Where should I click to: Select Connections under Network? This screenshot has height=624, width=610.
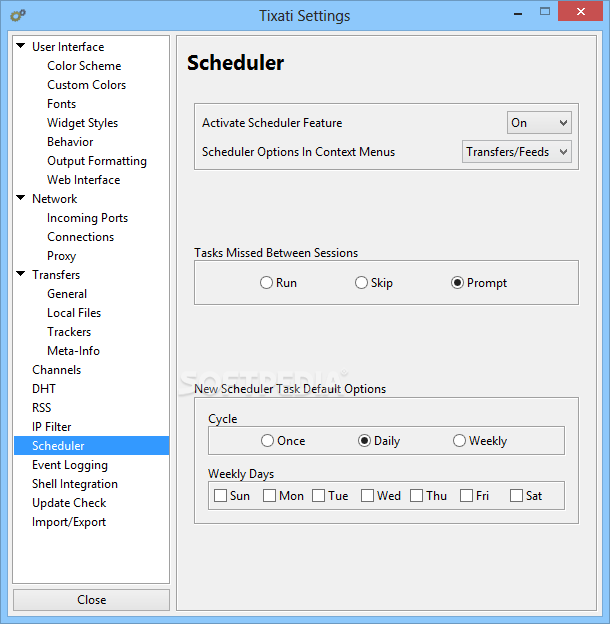[x=80, y=237]
